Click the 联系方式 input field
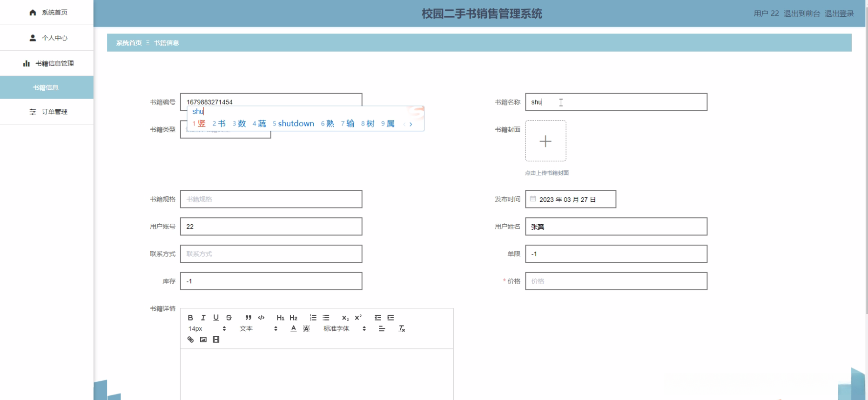Screen dimensions: 868x400 point(271,254)
